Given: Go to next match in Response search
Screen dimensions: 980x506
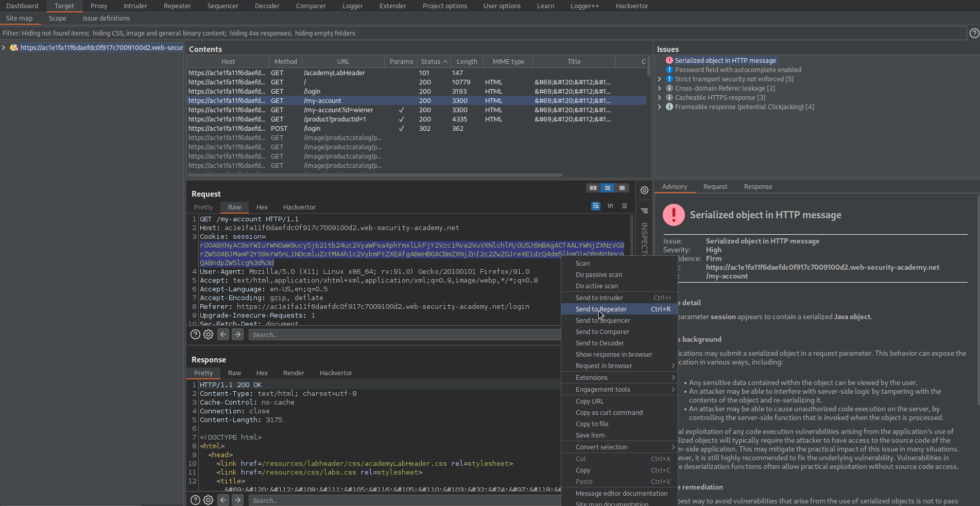Looking at the screenshot, I should pos(237,500).
